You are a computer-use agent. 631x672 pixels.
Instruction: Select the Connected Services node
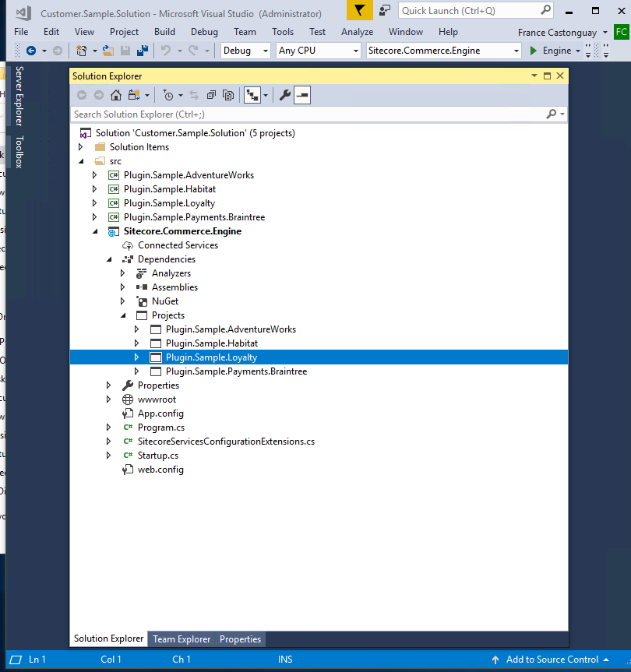pos(178,245)
